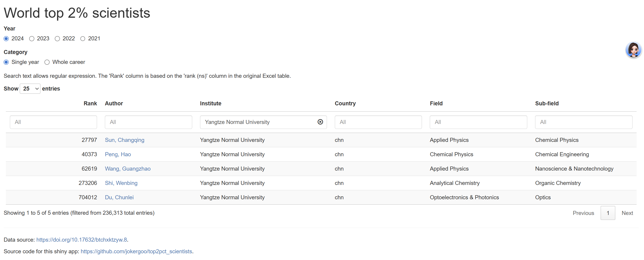This screenshot has width=644, height=260.
Task: Go to Next page of results
Action: (627, 213)
